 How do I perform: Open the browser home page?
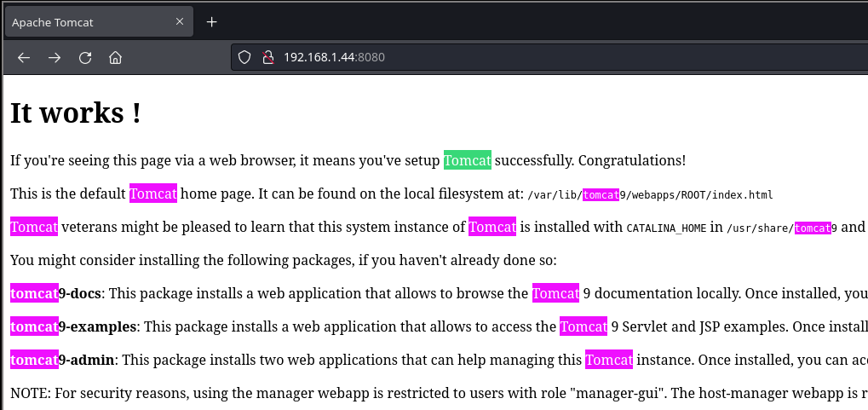[116, 58]
